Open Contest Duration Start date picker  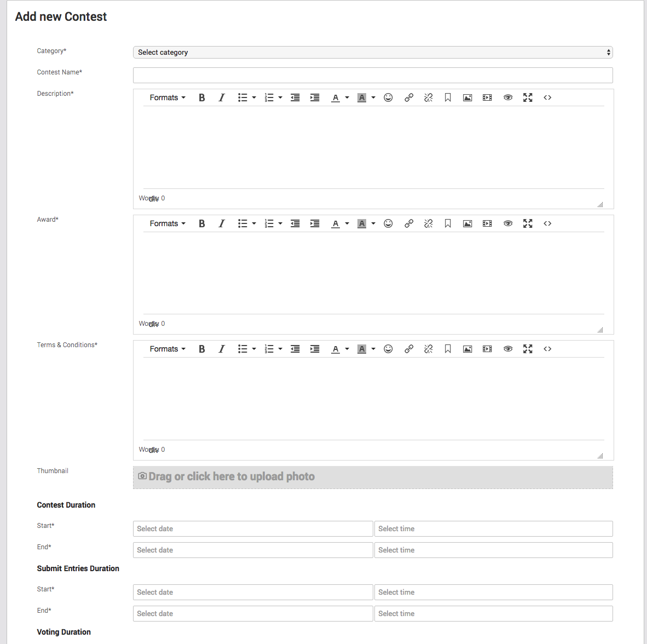253,529
